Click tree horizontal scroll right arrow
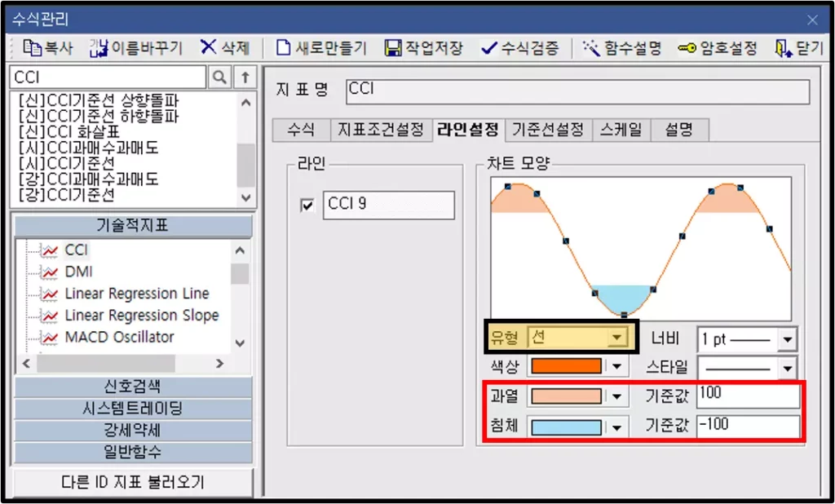Screen dimensions: 835x504 [219, 364]
